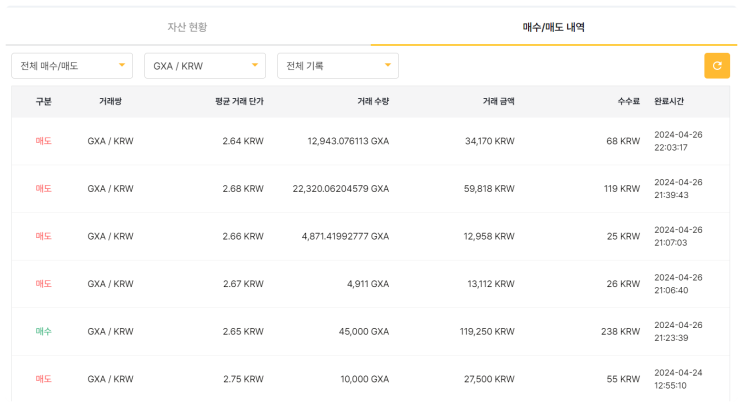Expand the 전체 기록 dropdown
Screen dimensions: 743x407
[338, 66]
